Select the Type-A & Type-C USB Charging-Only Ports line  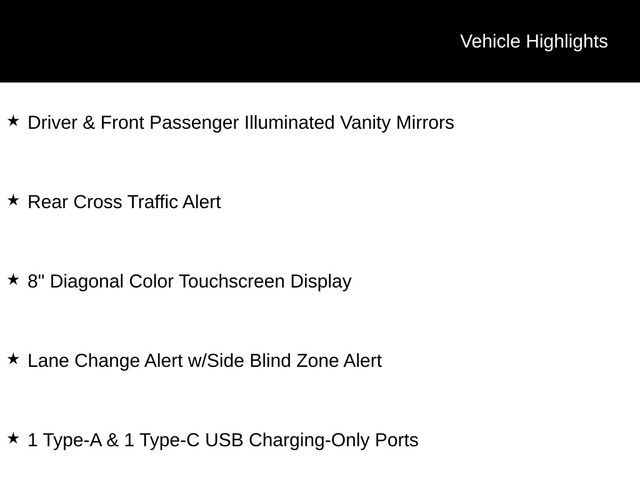(x=223, y=440)
